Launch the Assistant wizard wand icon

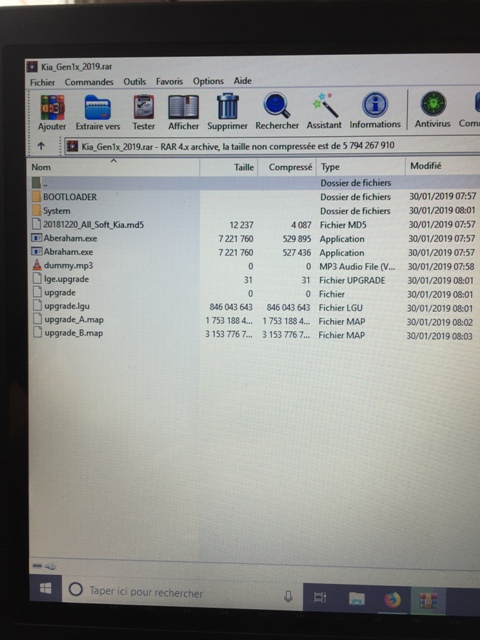[x=324, y=105]
